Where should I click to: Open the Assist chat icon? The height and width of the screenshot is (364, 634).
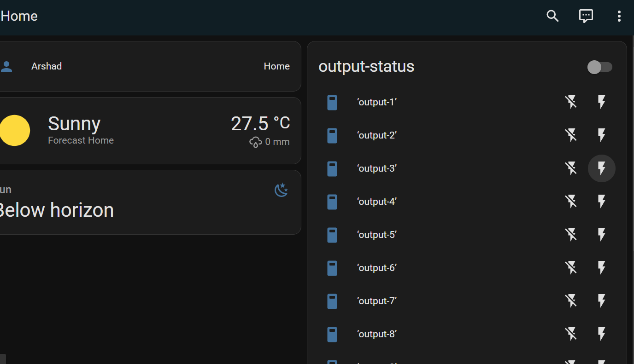[x=586, y=16]
